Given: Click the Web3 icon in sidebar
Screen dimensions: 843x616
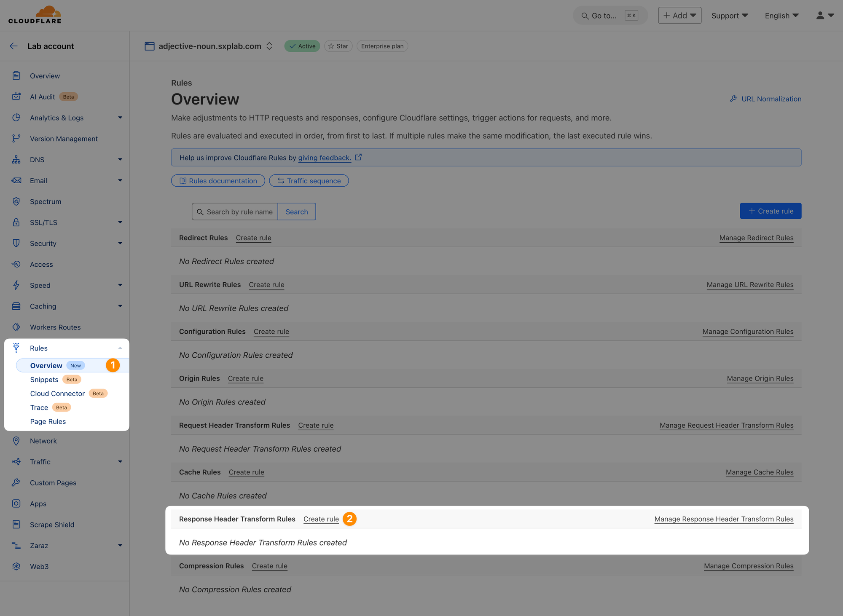Looking at the screenshot, I should pyautogui.click(x=16, y=566).
